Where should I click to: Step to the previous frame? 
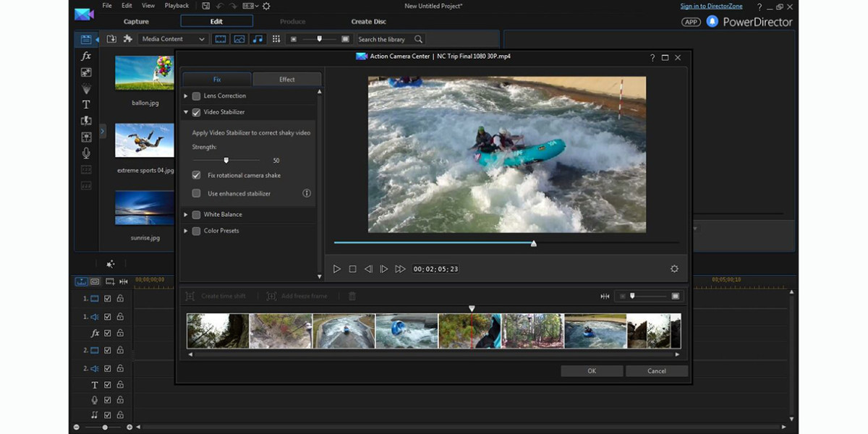coord(368,268)
